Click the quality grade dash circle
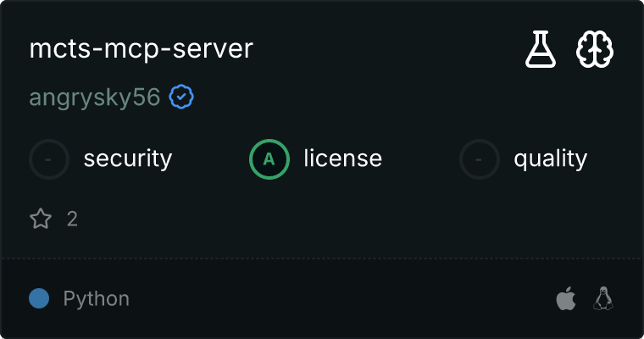 tap(480, 158)
